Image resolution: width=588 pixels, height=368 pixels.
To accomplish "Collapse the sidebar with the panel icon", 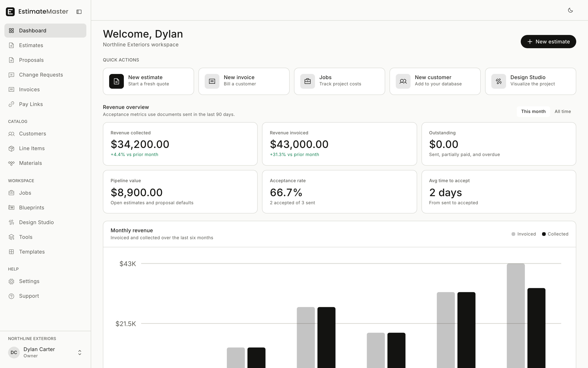I will point(79,12).
